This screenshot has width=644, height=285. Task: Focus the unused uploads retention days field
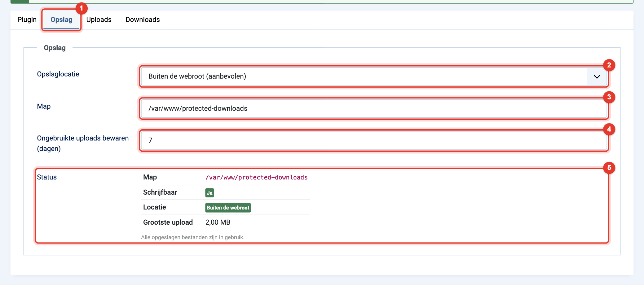(374, 140)
